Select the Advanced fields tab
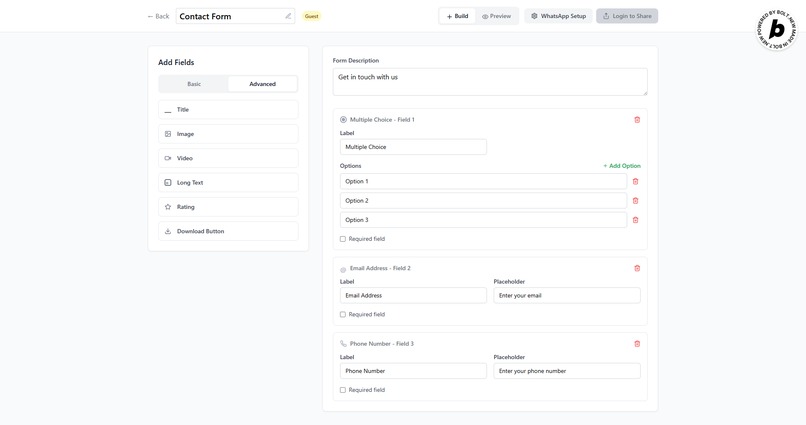 [x=263, y=84]
